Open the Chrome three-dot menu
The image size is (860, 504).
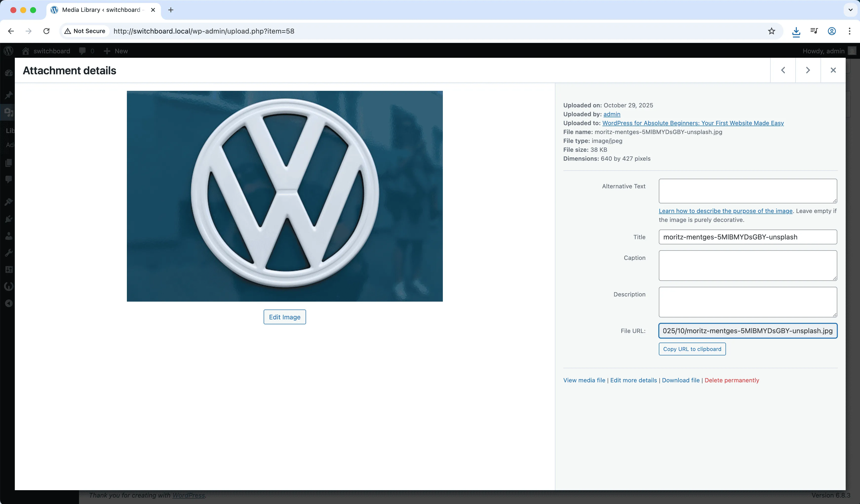pos(849,31)
